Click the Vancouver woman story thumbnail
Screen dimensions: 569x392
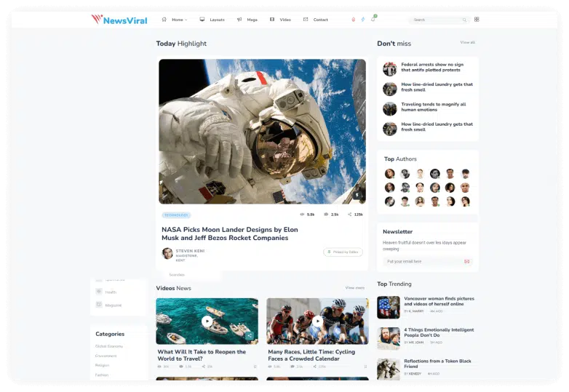[389, 307]
